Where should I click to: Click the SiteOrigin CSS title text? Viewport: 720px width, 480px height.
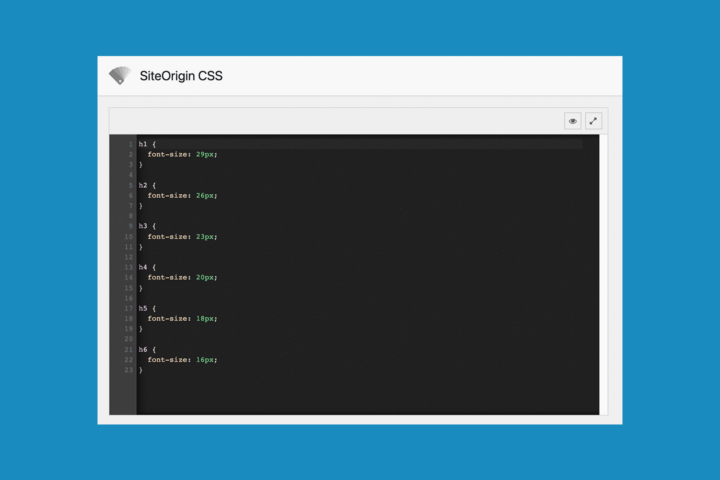coord(182,75)
